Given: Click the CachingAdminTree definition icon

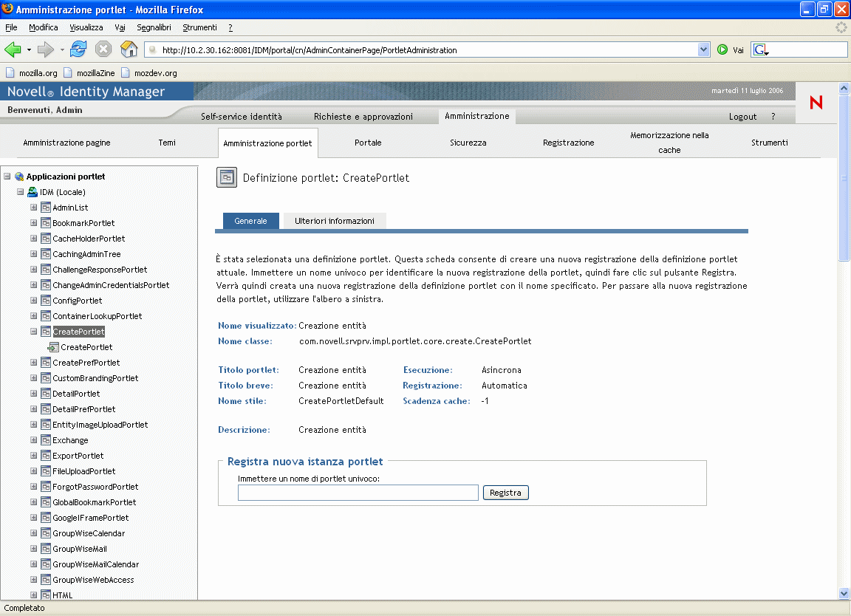Looking at the screenshot, I should click(x=46, y=254).
